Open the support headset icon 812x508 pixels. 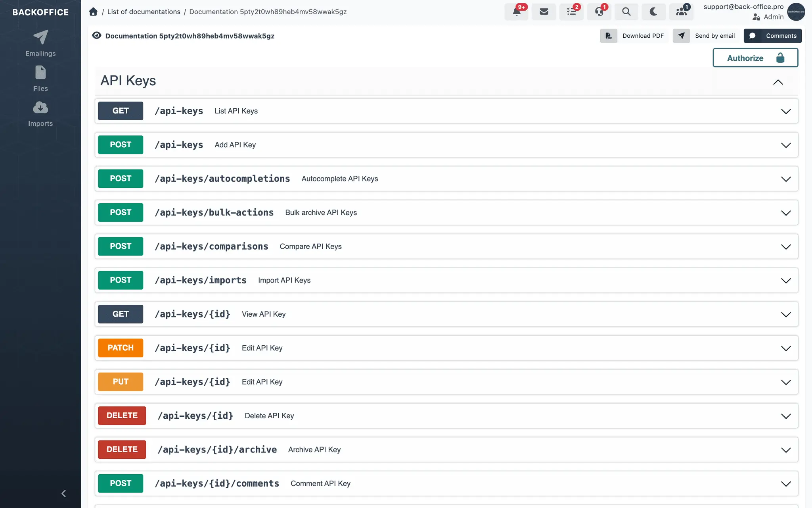pos(599,12)
